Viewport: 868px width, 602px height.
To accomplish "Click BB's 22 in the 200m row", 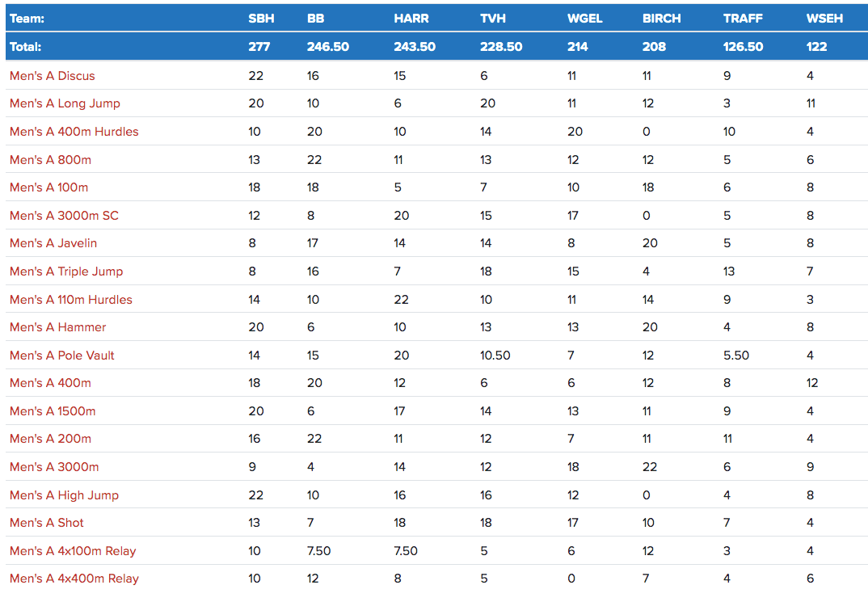I will coord(314,439).
